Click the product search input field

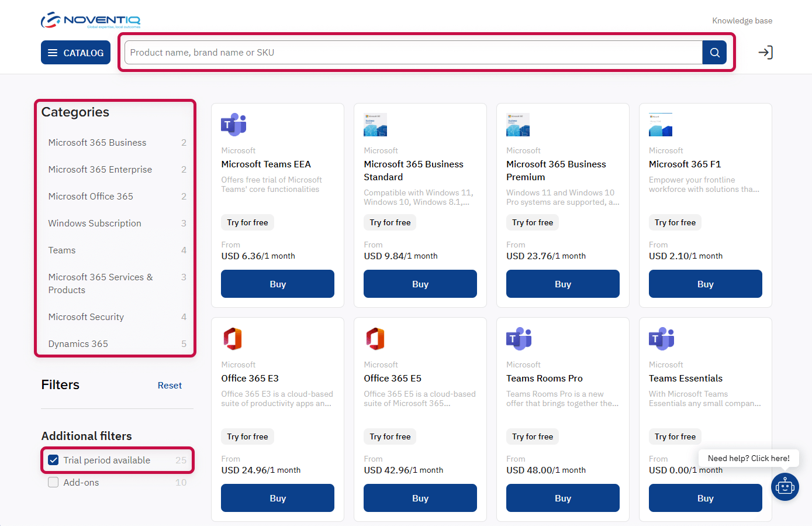tap(409, 52)
